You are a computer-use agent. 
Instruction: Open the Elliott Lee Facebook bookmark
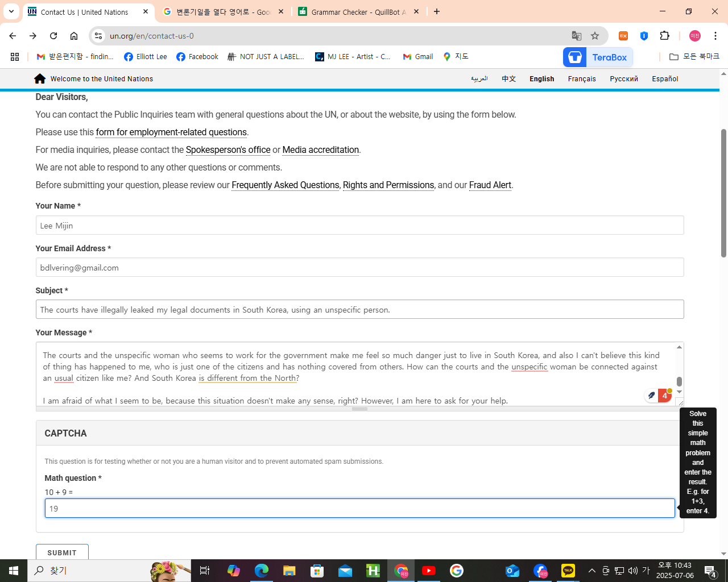pyautogui.click(x=146, y=57)
